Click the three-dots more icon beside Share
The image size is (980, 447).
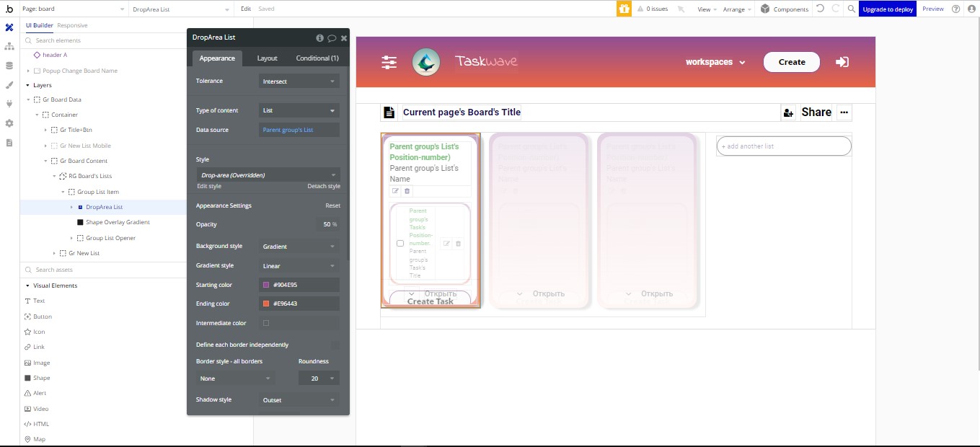pos(844,112)
